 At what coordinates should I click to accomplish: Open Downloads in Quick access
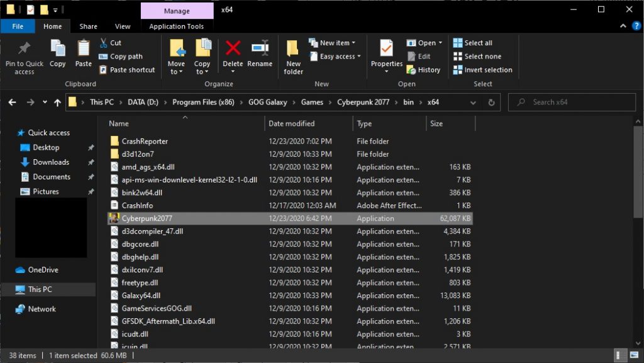coord(51,162)
